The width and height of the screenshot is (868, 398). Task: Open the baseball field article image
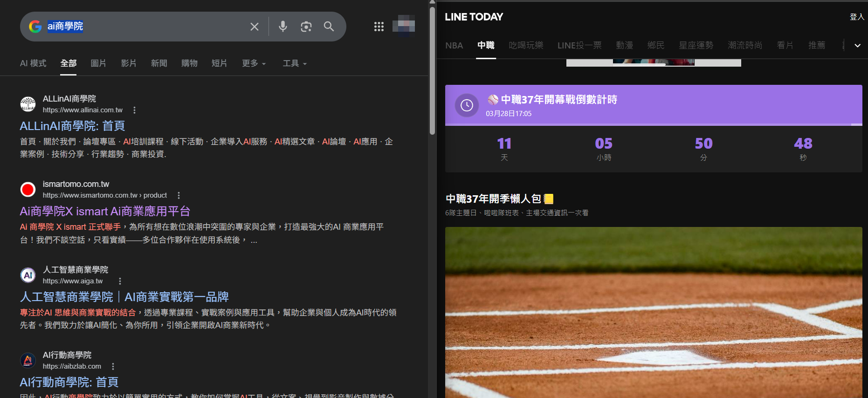coord(653,312)
